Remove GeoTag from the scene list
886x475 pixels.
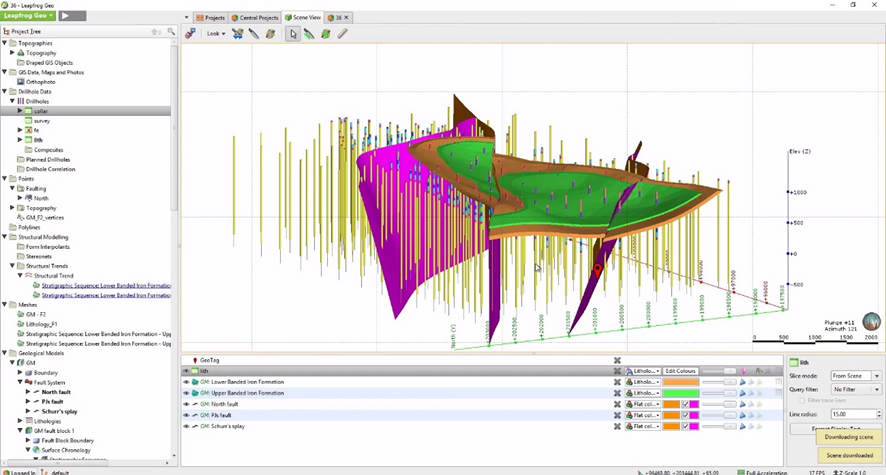point(617,360)
